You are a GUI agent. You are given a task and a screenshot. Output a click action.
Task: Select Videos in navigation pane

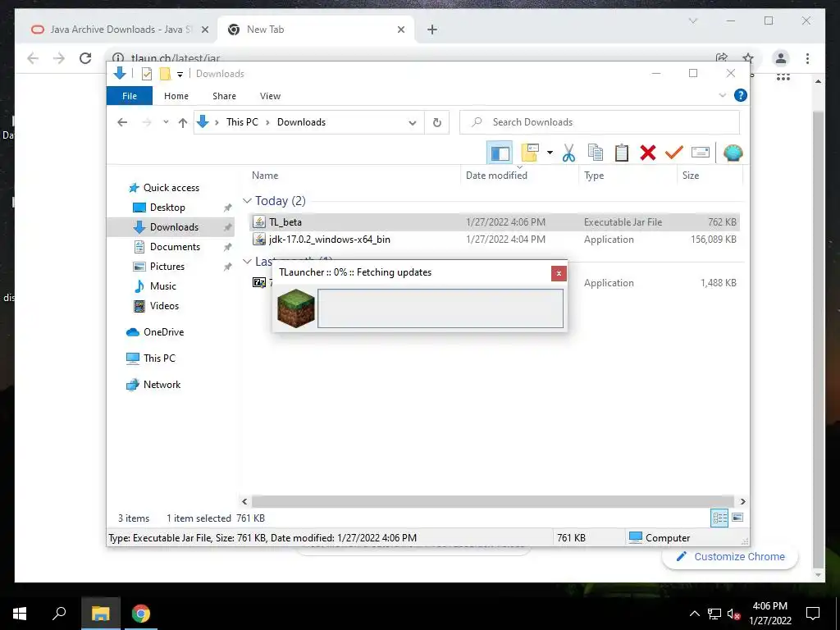point(164,306)
